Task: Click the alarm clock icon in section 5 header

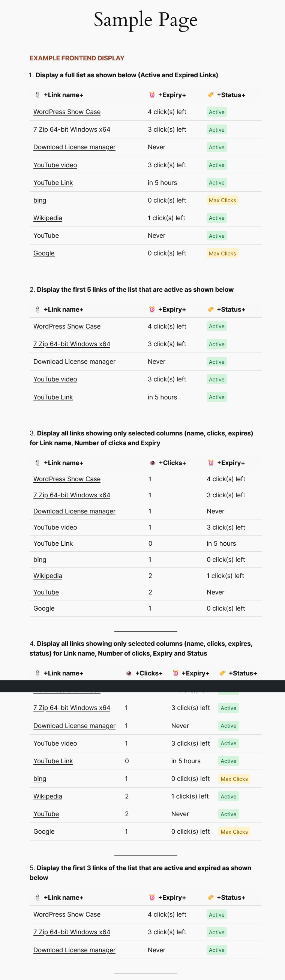Action: 152,897
